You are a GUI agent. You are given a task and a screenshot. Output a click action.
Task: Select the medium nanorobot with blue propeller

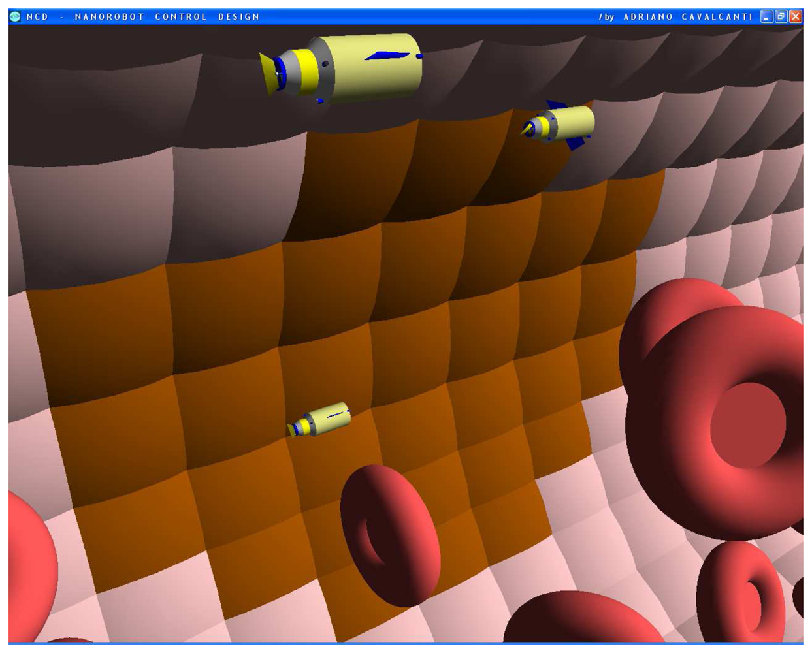[565, 123]
